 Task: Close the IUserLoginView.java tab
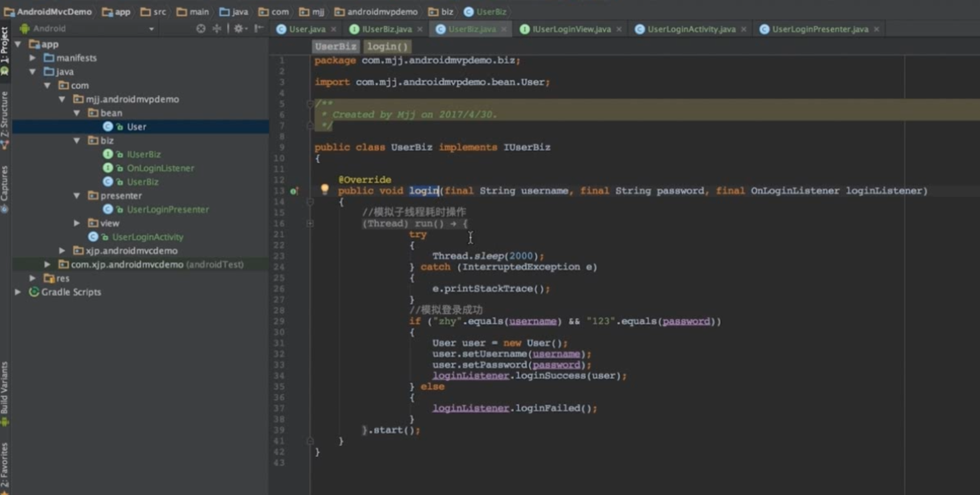click(x=619, y=29)
